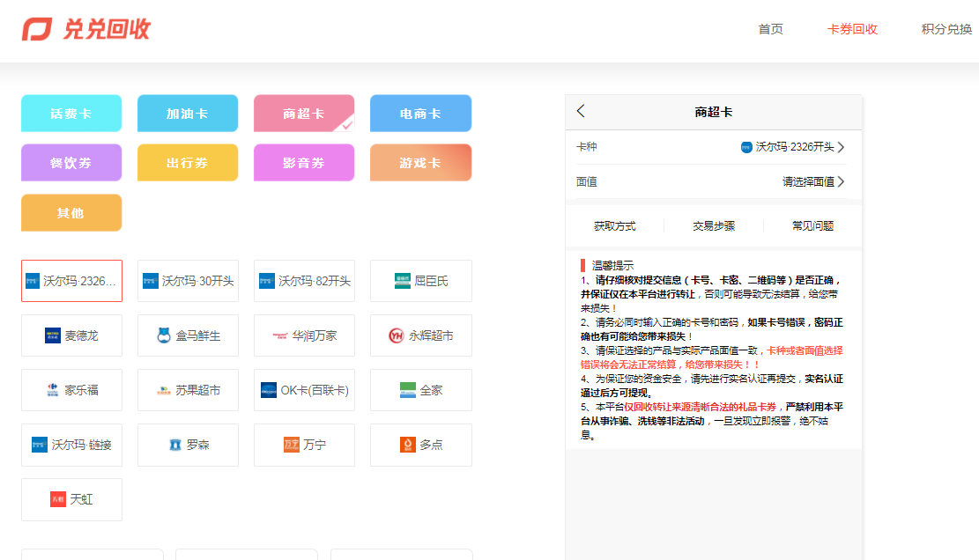
Task: Select the 其他 category
Action: [71, 213]
